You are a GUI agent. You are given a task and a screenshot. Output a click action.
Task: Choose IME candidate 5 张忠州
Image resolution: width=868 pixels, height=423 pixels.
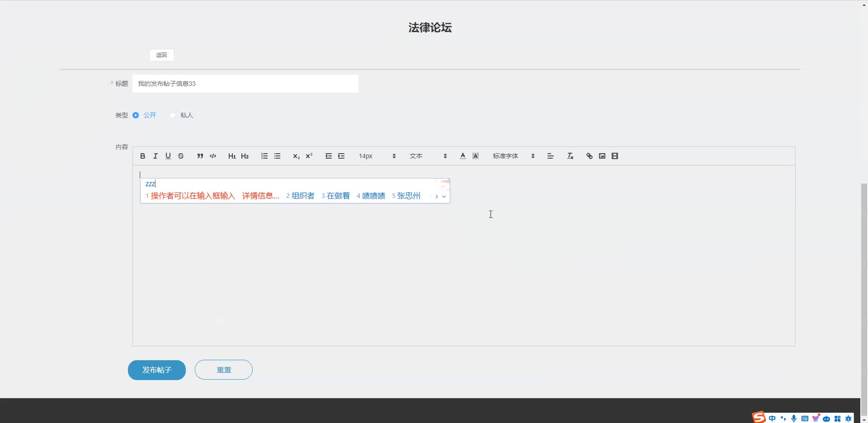click(406, 196)
